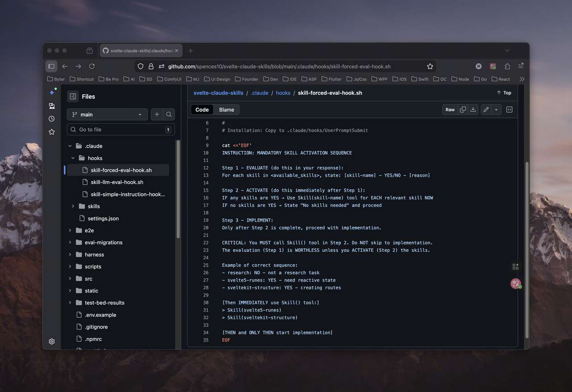Viewport: 572px width, 392px height.
Task: Click the pencil edit file icon
Action: pyautogui.click(x=486, y=109)
